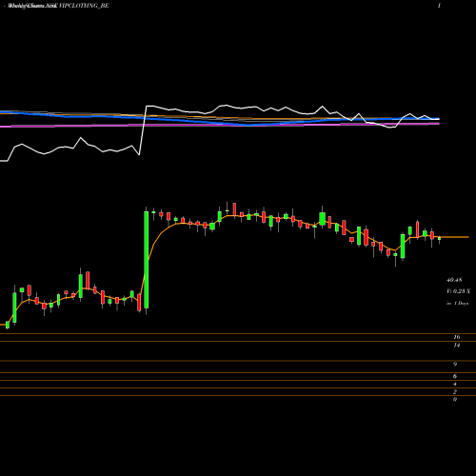
Task: Click the 40.48 price value label
Action: 454,280
